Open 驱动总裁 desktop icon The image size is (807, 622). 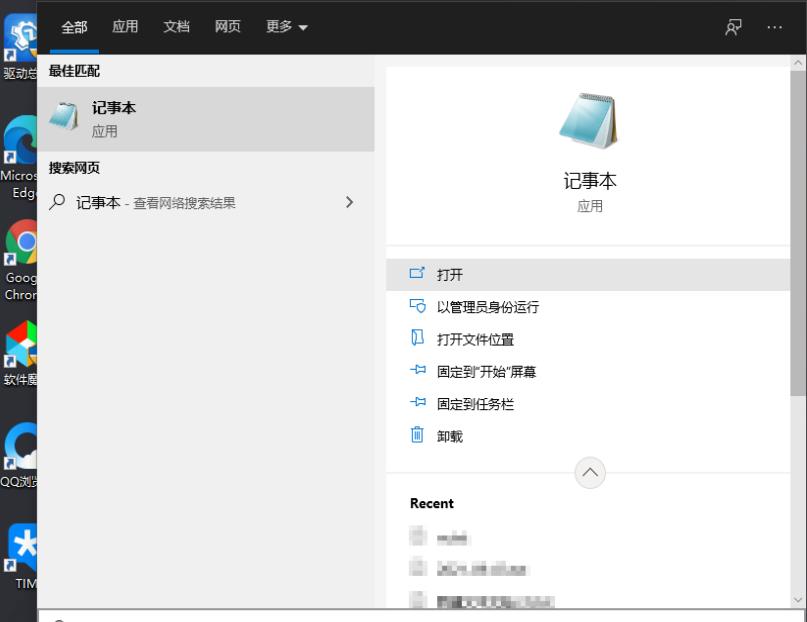tap(20, 35)
